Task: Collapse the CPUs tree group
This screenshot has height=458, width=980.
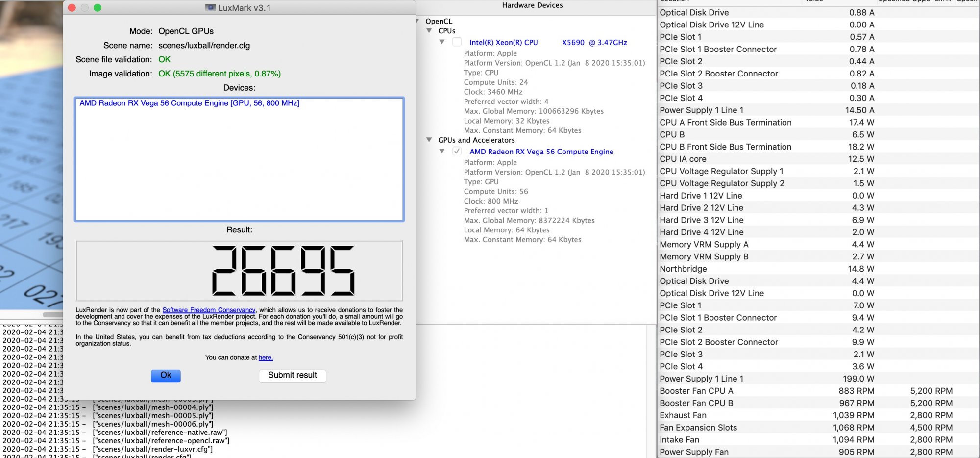Action: 429,31
